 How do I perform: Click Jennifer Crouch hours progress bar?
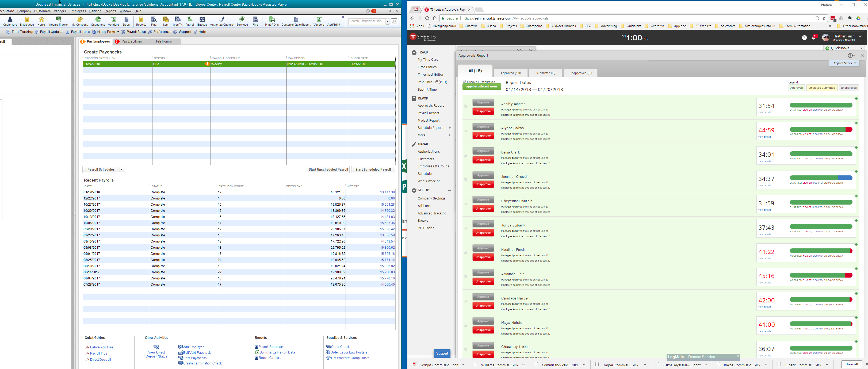point(821,178)
